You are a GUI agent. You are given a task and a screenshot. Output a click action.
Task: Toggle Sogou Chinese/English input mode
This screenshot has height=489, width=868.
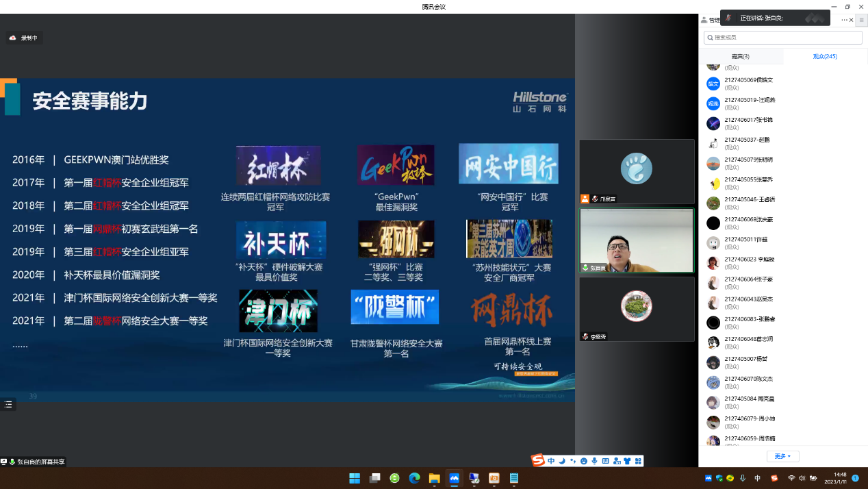tap(551, 461)
